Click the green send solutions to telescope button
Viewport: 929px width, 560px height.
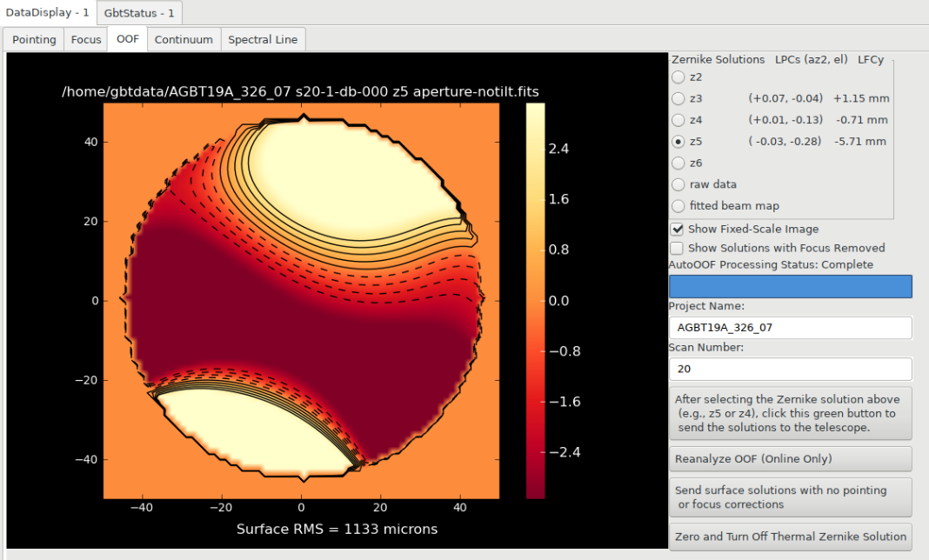(791, 414)
